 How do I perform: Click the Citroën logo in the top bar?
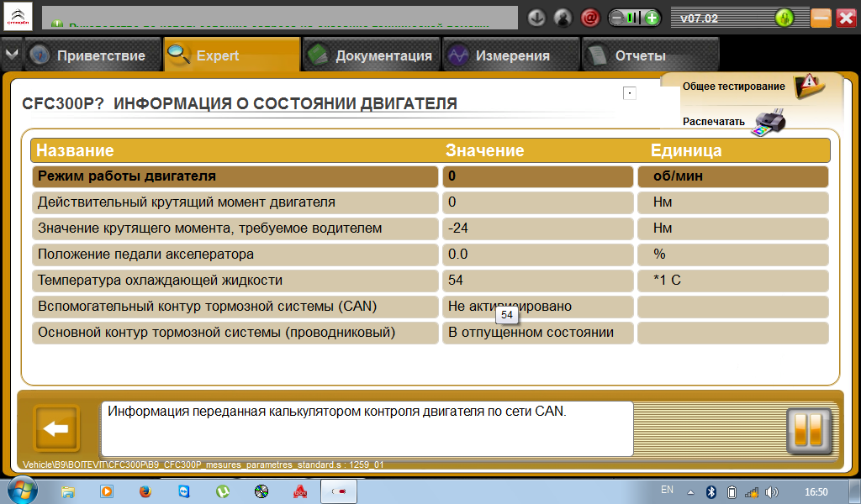click(18, 18)
